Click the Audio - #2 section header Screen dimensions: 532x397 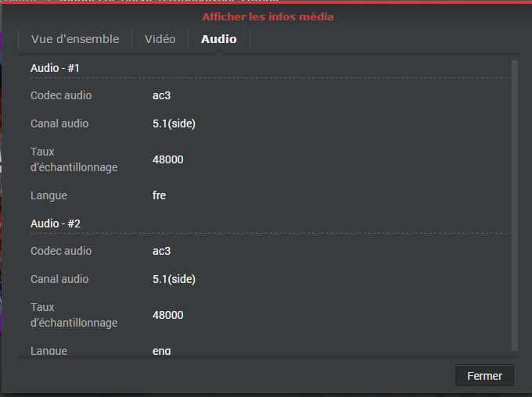pyautogui.click(x=56, y=224)
